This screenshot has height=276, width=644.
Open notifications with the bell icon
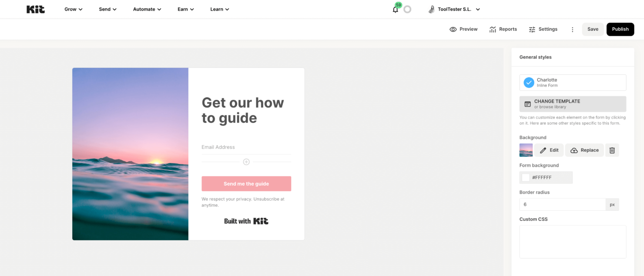coord(396,9)
